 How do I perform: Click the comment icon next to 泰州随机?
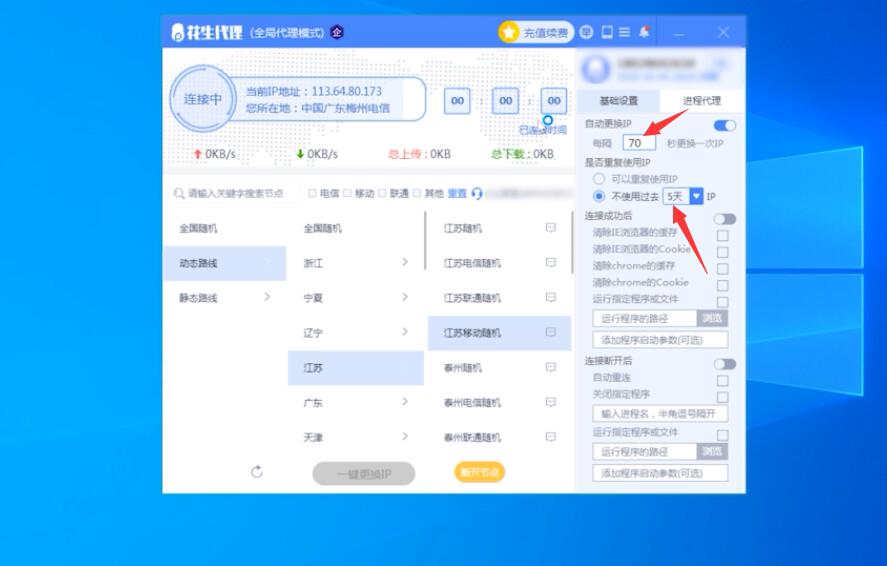(x=550, y=367)
